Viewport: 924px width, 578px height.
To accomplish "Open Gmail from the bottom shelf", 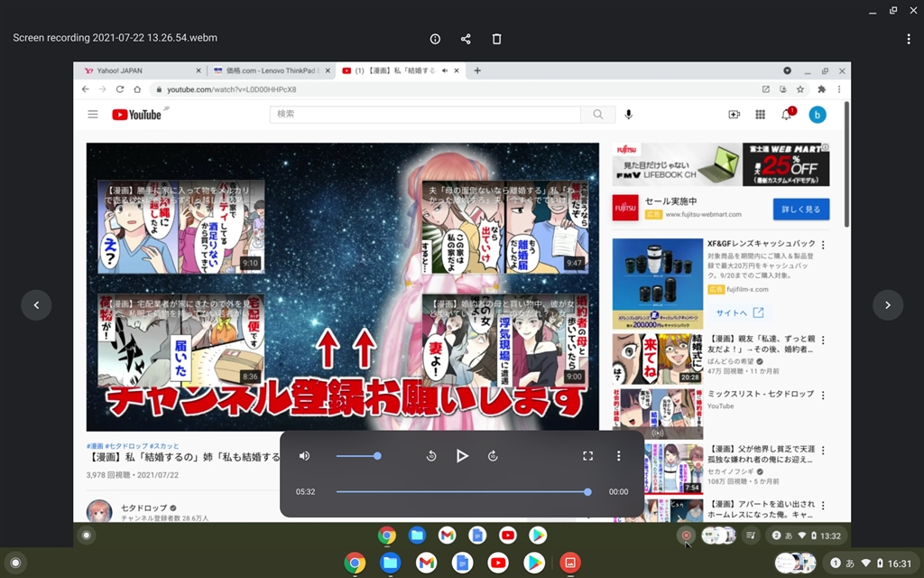I will point(426,563).
